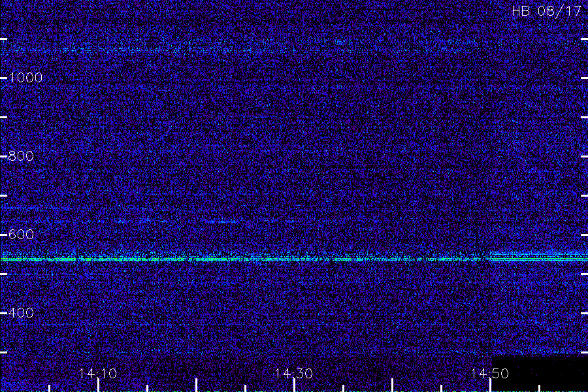Image resolution: width=588 pixels, height=392 pixels.
Task: Click the HB 08/17 date label
Action: click(x=546, y=11)
